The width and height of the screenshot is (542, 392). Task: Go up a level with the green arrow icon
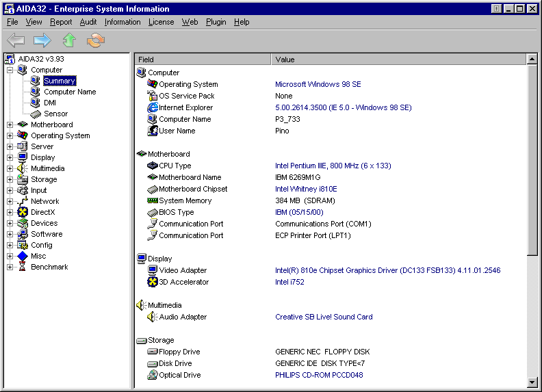coord(69,40)
